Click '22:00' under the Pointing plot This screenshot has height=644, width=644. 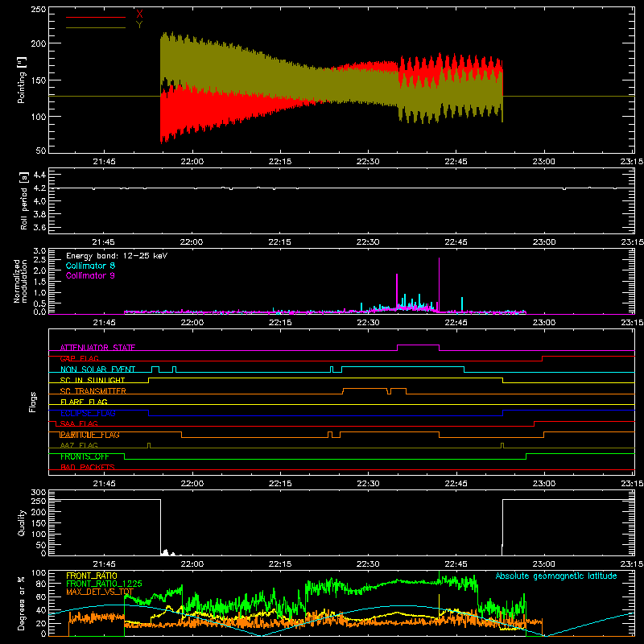[x=192, y=162]
